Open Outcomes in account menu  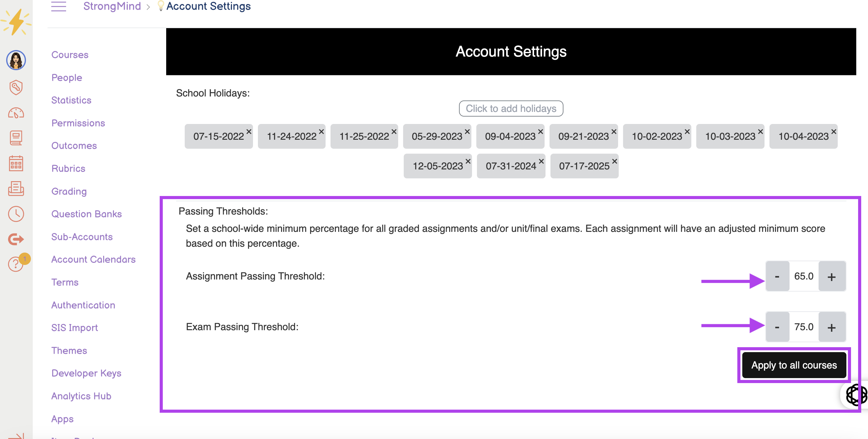click(74, 146)
